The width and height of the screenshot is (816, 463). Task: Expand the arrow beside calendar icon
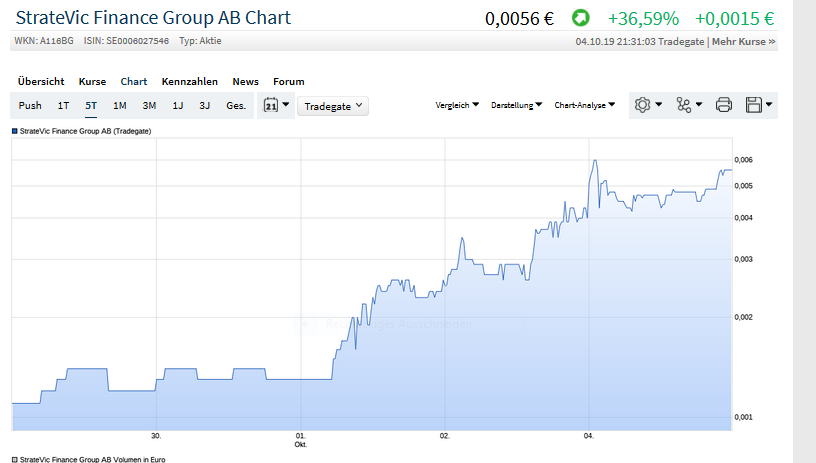[x=286, y=105]
